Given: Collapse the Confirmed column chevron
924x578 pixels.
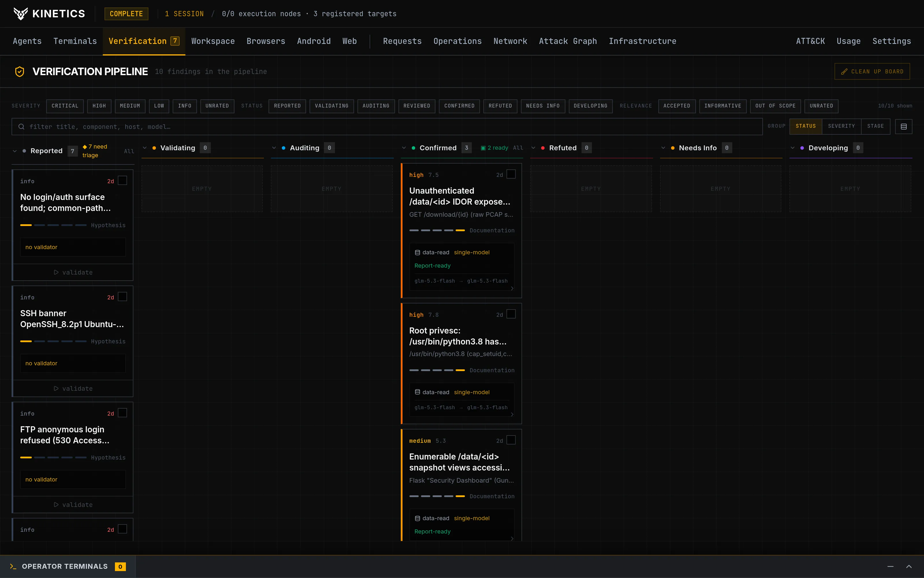Looking at the screenshot, I should pos(404,148).
